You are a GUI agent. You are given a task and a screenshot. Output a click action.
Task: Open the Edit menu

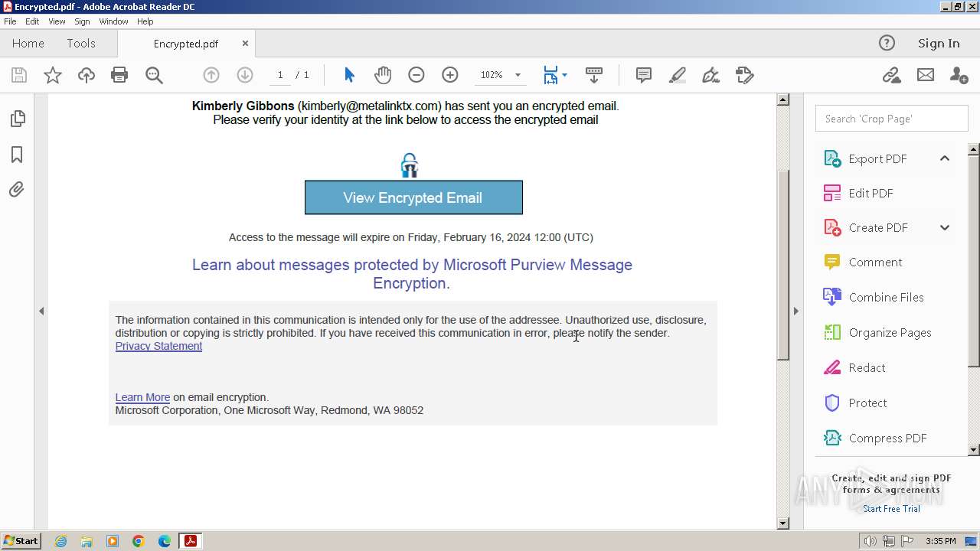pyautogui.click(x=32, y=21)
